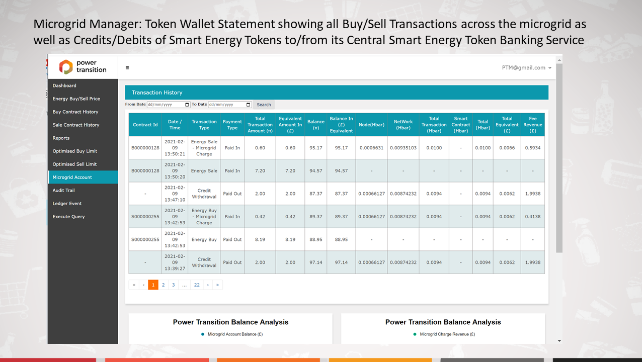The width and height of the screenshot is (644, 362).
Task: Click the 2021-02-09 13:47:10 timestamp cell
Action: tap(175, 194)
